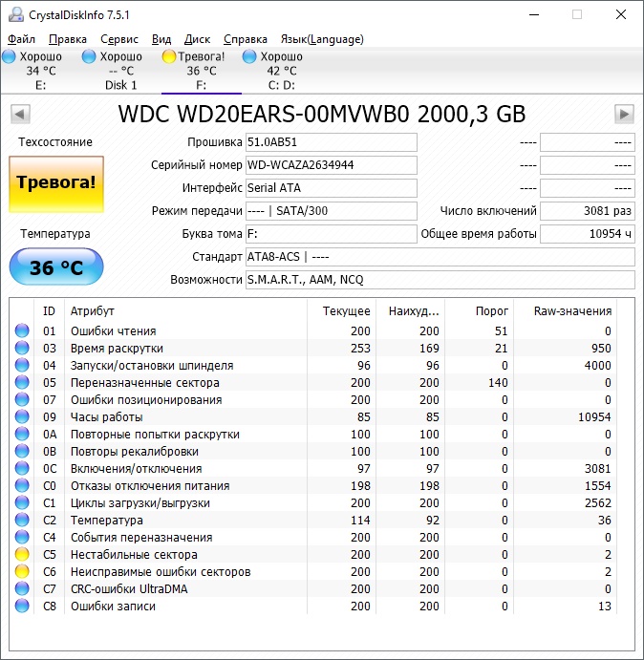Click yellow icon for Неисправимые ошибки секторов
The height and width of the screenshot is (660, 644).
coord(22,571)
